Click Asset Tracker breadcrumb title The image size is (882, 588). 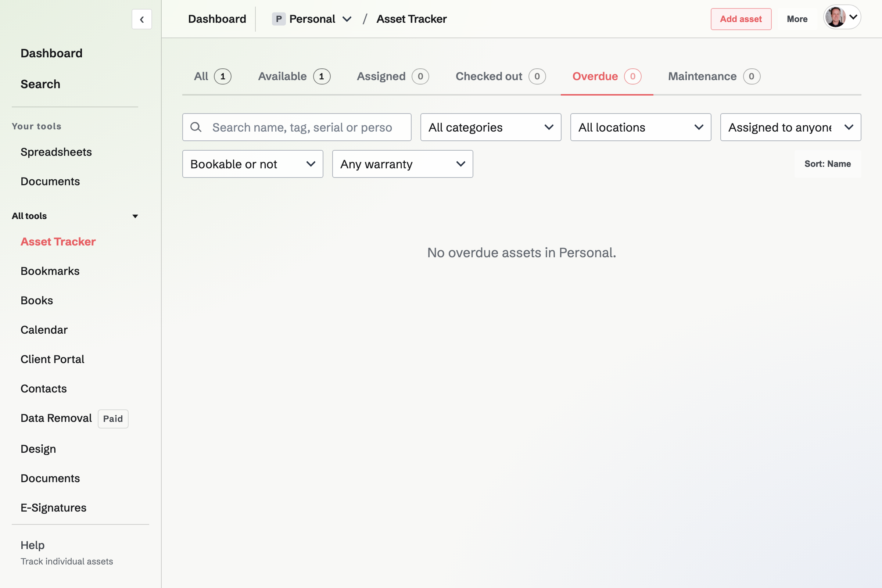(411, 19)
